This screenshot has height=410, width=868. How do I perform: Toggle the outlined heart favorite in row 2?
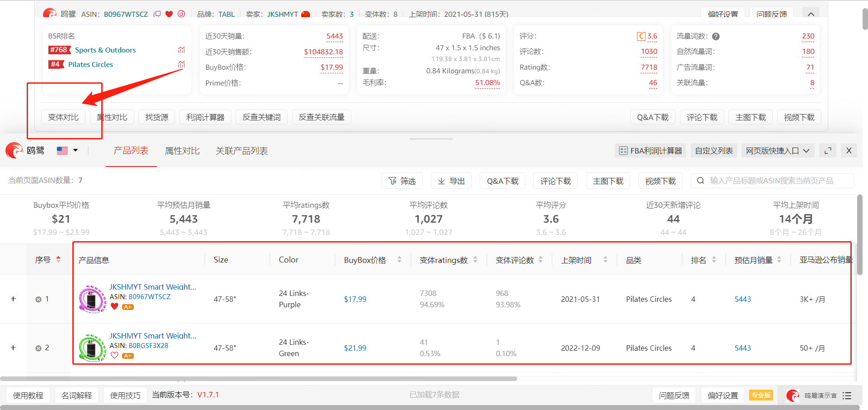click(114, 355)
